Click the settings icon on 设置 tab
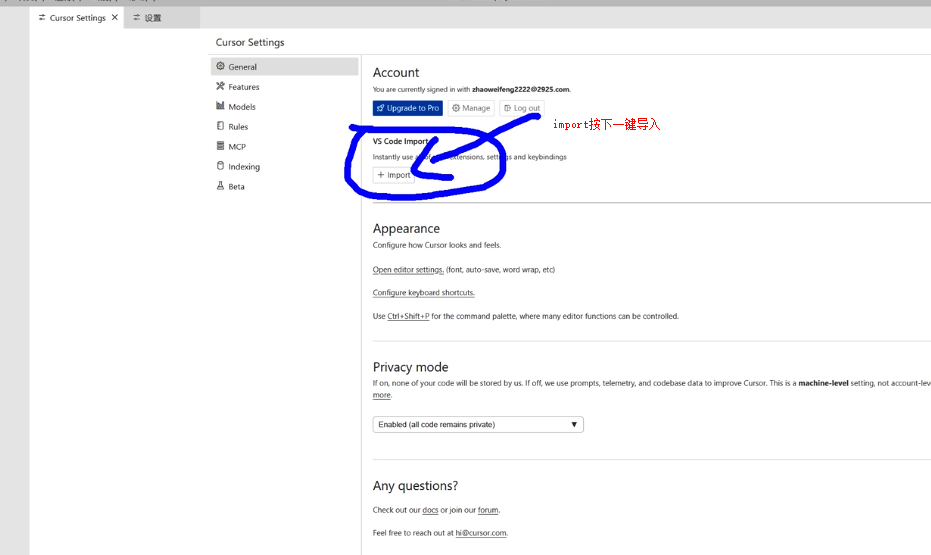The image size is (931, 555). coord(137,18)
